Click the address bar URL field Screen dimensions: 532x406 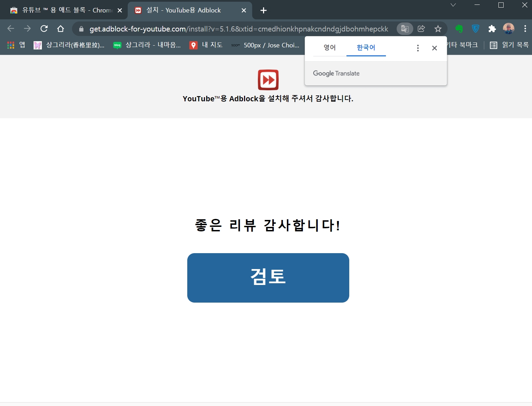(x=239, y=29)
